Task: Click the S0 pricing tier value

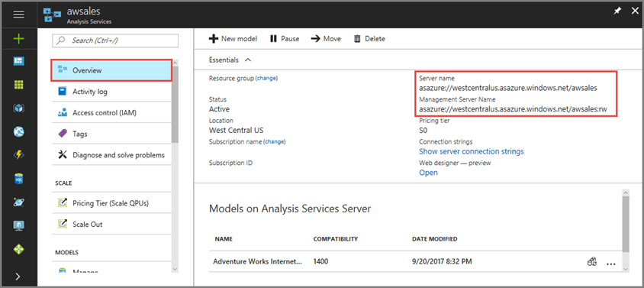Action: [x=423, y=131]
